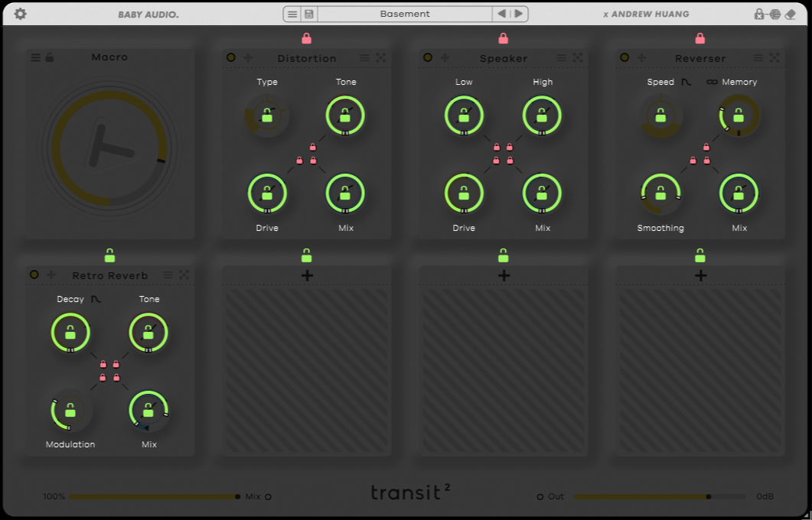Save preset with the floppy disk icon
The image size is (812, 520).
(x=308, y=14)
